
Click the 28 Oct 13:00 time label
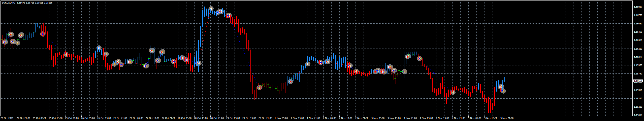[x=201, y=118]
